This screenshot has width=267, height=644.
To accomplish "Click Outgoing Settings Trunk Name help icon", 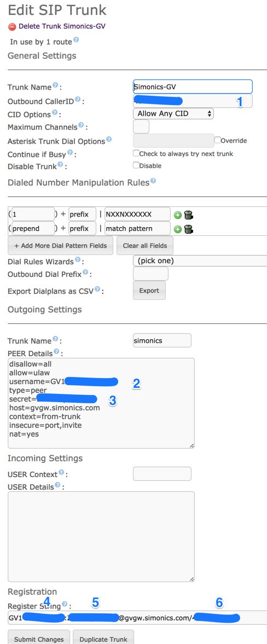I will pyautogui.click(x=55, y=339).
